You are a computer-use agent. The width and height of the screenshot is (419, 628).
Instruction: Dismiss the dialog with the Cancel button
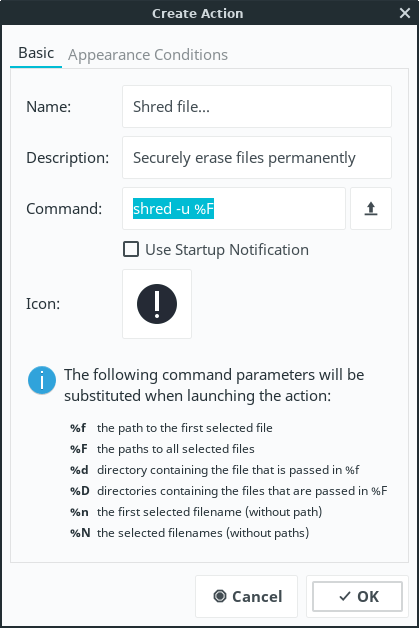pos(246,596)
